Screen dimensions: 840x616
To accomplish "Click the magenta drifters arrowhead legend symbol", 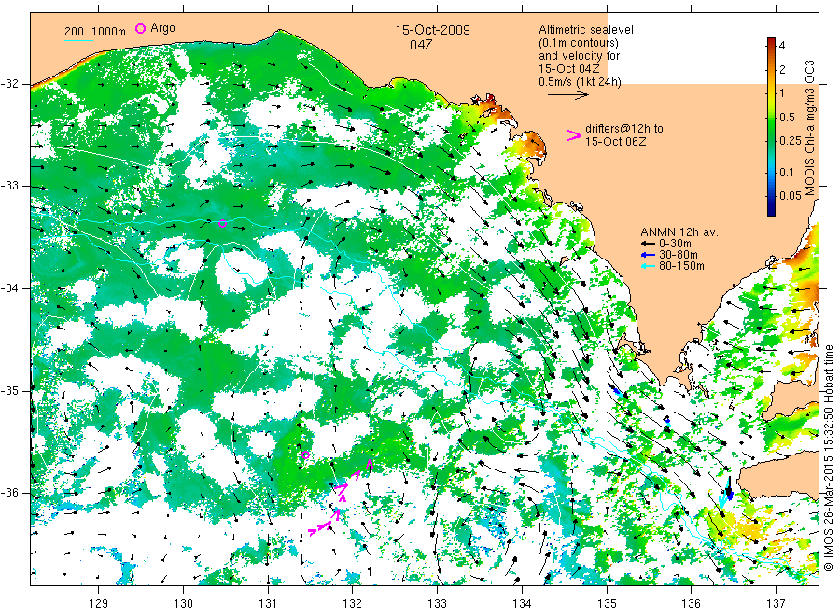I will (x=574, y=135).
